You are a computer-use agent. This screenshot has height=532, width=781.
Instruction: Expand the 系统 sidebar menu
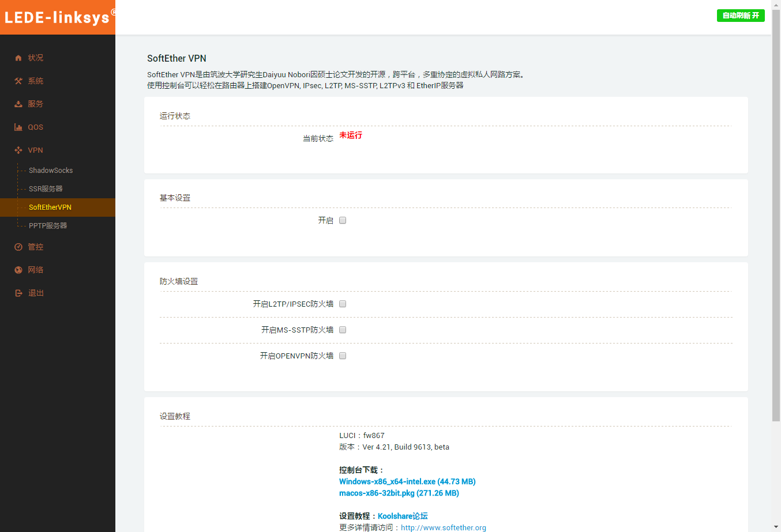tap(36, 81)
